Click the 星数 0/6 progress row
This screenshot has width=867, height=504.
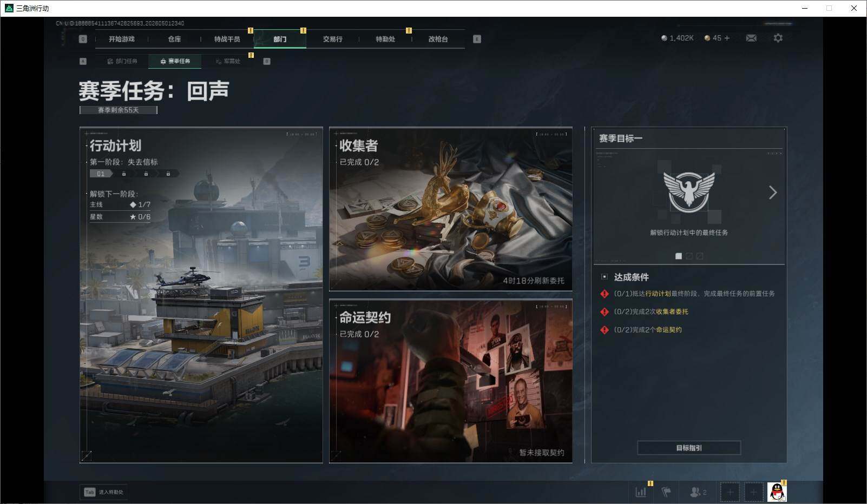pos(120,217)
